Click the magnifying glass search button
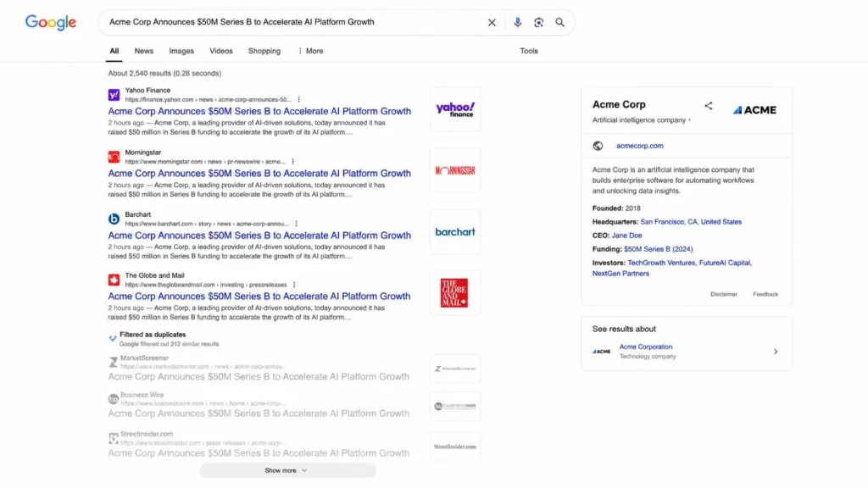The image size is (868, 488). (x=559, y=23)
